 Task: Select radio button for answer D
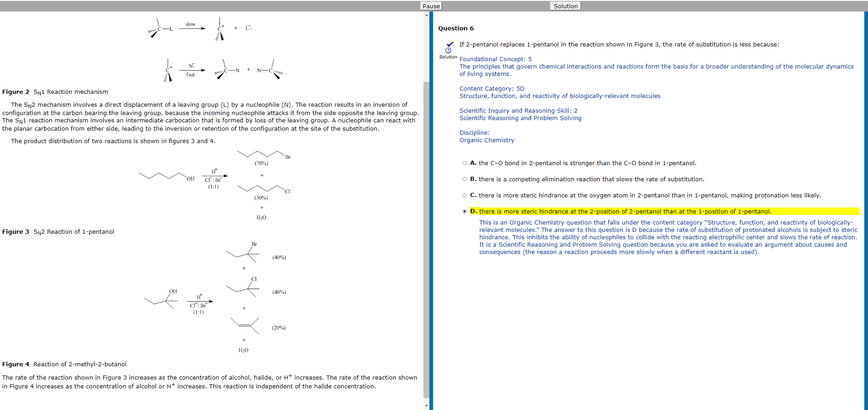(x=464, y=212)
